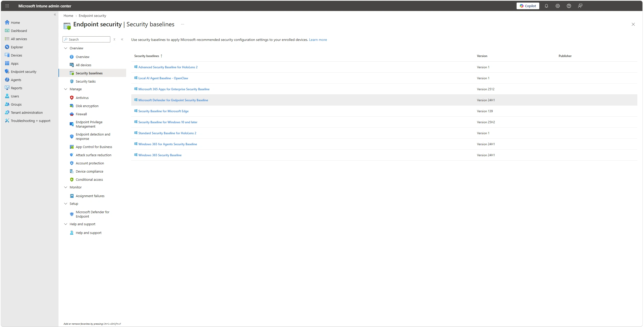Click the menu Search input field
Screen dimensions: 644x327
click(x=86, y=39)
